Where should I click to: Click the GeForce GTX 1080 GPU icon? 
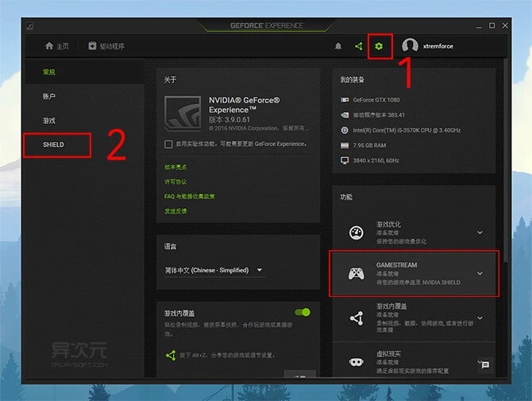coord(345,100)
